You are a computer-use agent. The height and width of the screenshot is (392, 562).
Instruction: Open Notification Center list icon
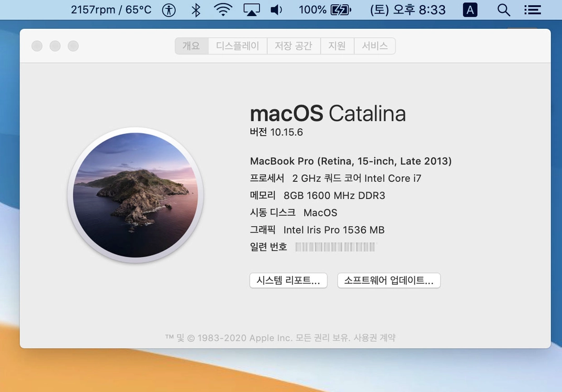532,9
